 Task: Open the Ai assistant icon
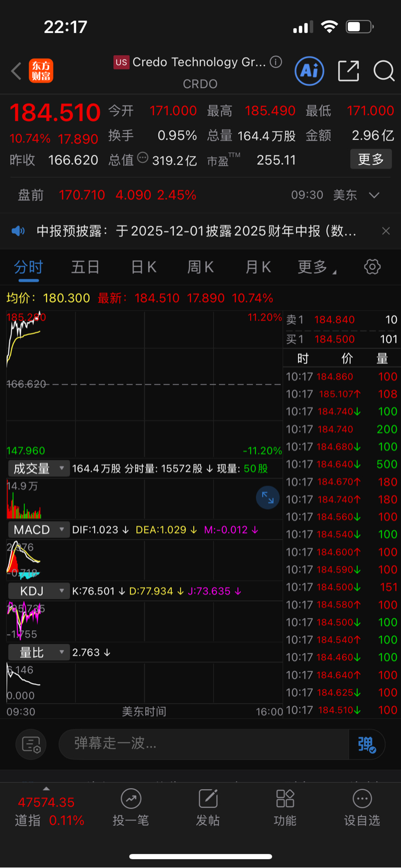click(x=310, y=71)
